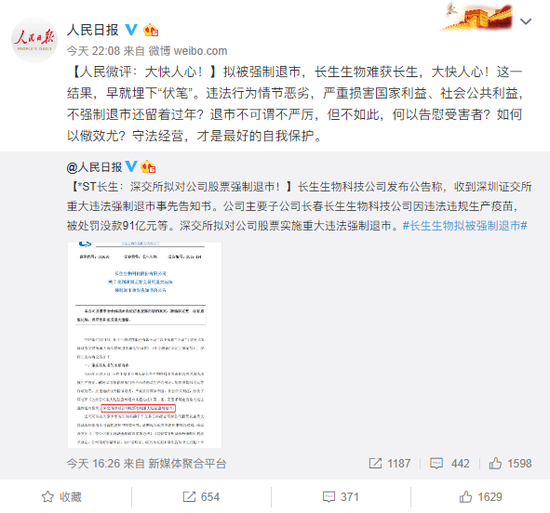Screen dimensions: 550x513
Task: Like this post with 1629 likes
Action: click(x=481, y=497)
